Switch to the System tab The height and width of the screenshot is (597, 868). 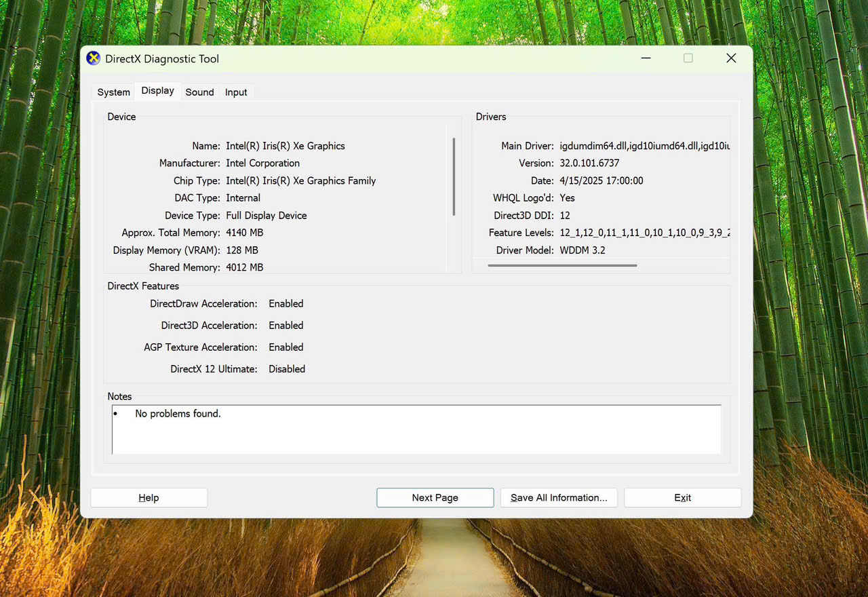click(x=113, y=92)
